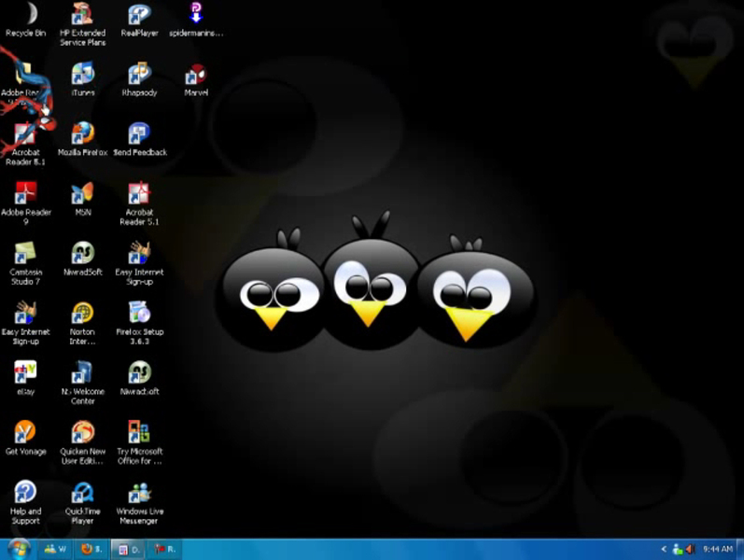Open the Mozilla Firefox shortcut
This screenshot has width=744, height=560.
click(82, 134)
